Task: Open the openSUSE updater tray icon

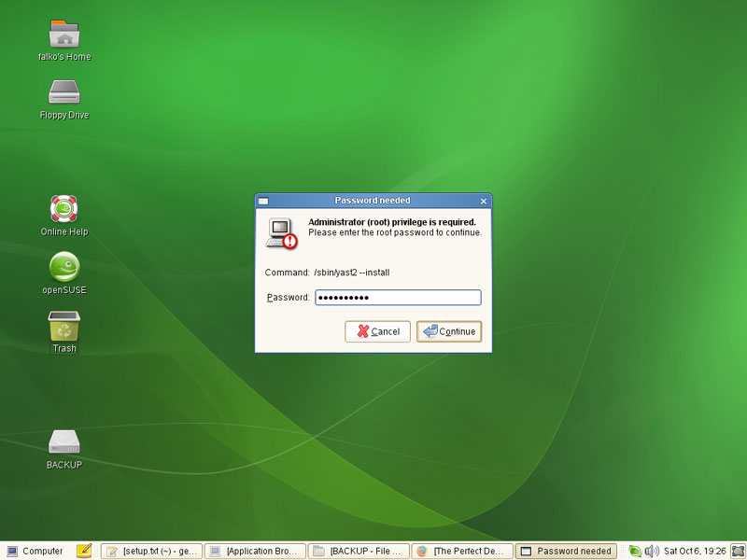Action: (x=635, y=551)
